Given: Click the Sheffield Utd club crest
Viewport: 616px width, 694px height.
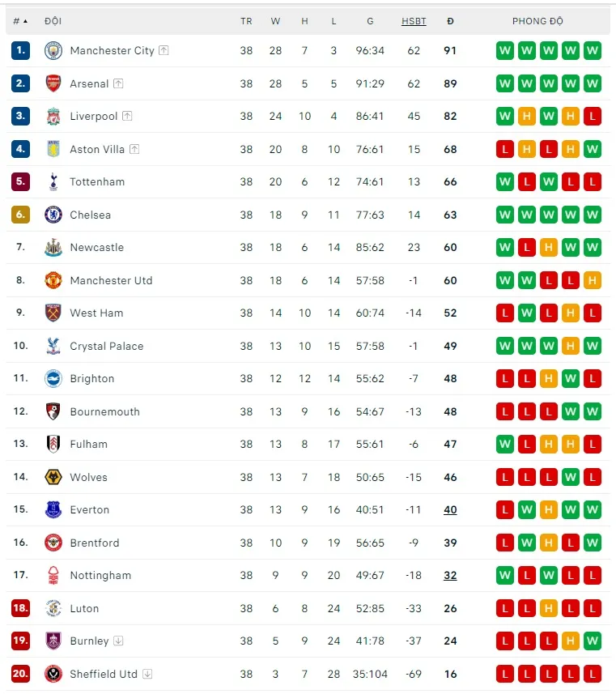Looking at the screenshot, I should pos(53,674).
